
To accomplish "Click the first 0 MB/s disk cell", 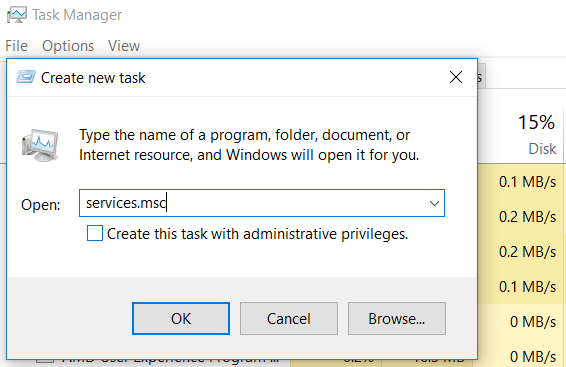I will click(533, 322).
